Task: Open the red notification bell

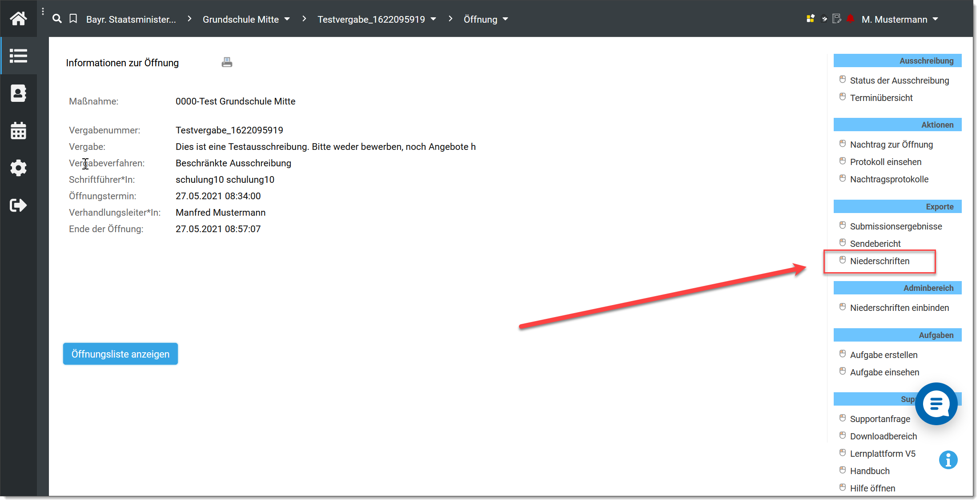Action: tap(851, 19)
